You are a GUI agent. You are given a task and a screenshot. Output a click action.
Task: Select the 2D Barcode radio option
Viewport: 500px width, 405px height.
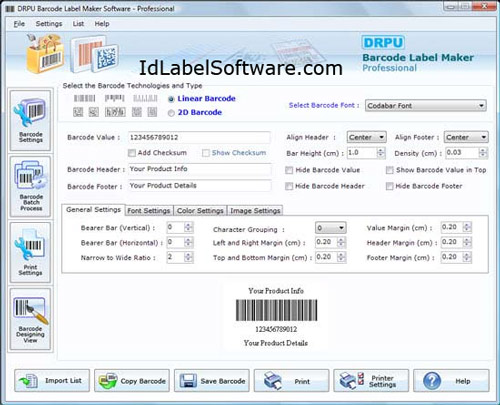(x=171, y=113)
